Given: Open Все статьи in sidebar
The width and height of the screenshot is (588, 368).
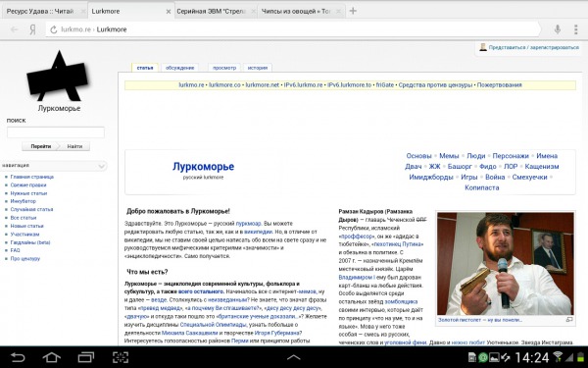Looking at the screenshot, I should 24,218.
